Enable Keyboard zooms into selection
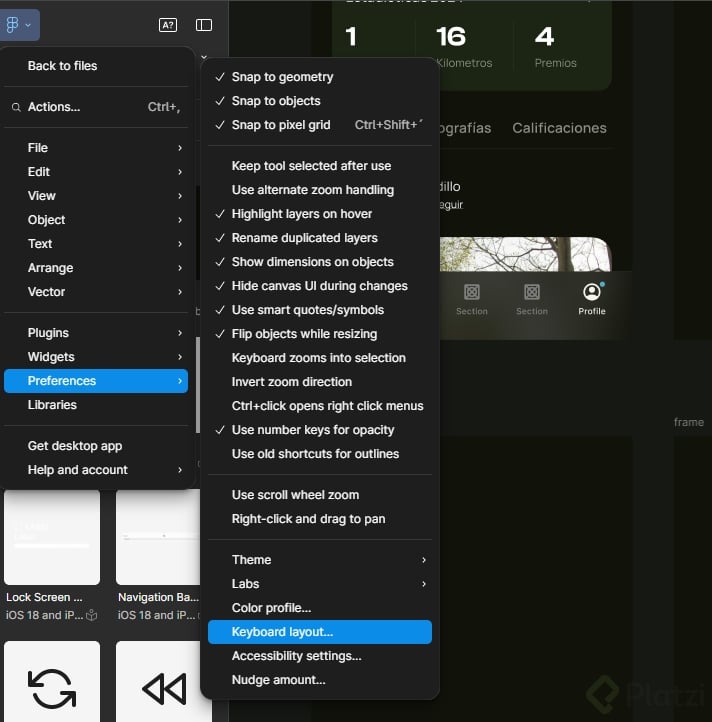 [x=320, y=358]
